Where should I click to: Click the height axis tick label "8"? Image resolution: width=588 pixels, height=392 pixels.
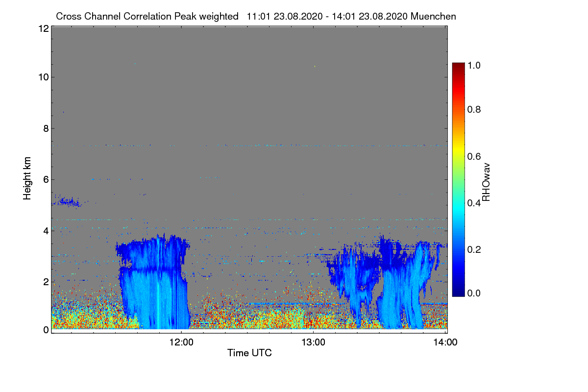[x=46, y=128]
